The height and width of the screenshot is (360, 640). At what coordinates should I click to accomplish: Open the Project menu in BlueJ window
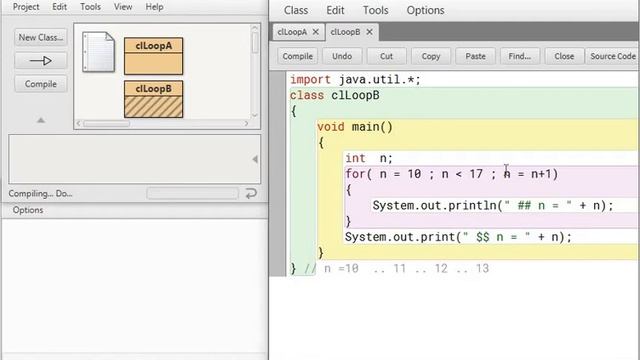[26, 7]
